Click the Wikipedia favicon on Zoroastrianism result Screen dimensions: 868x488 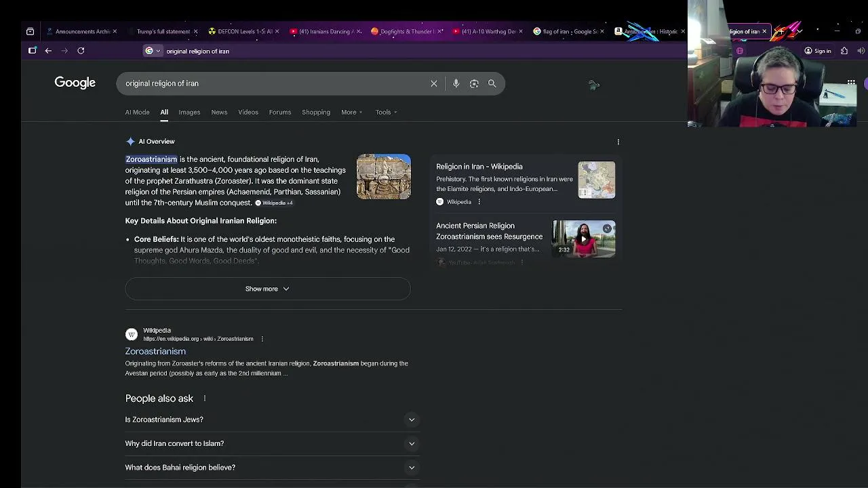(132, 334)
